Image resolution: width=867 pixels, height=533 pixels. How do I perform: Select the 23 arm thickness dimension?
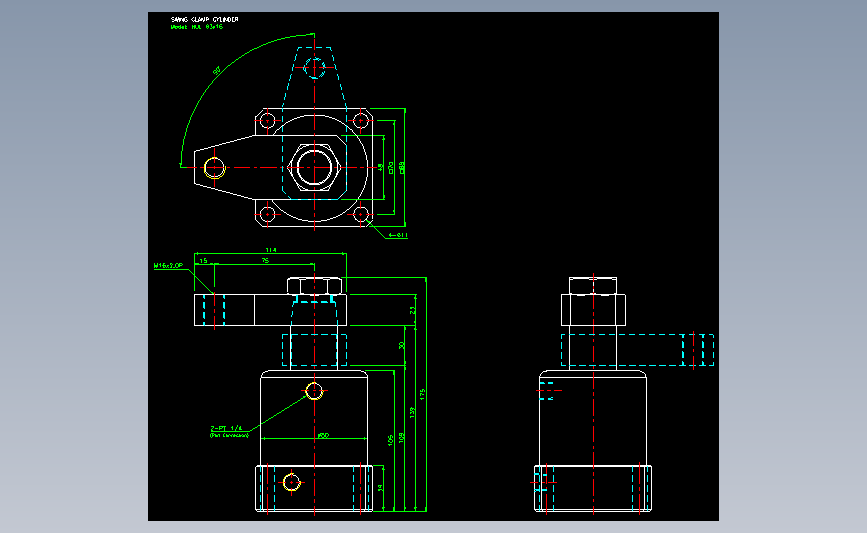pos(412,311)
